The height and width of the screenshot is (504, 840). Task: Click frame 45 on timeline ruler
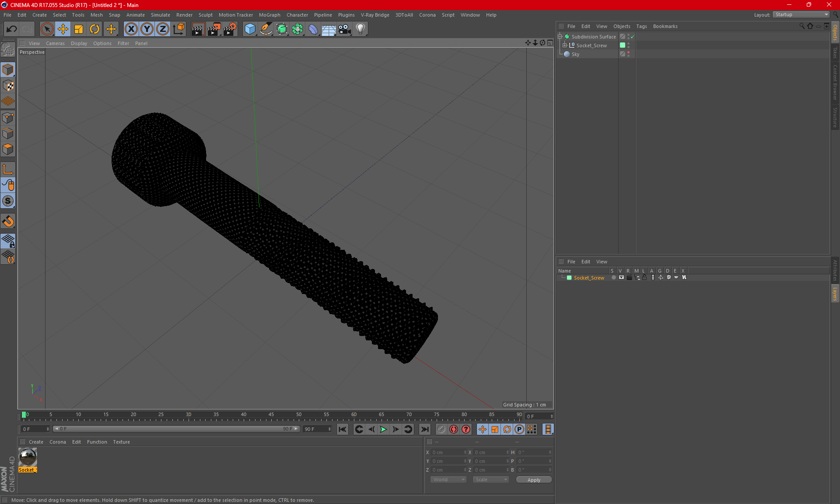tap(271, 415)
